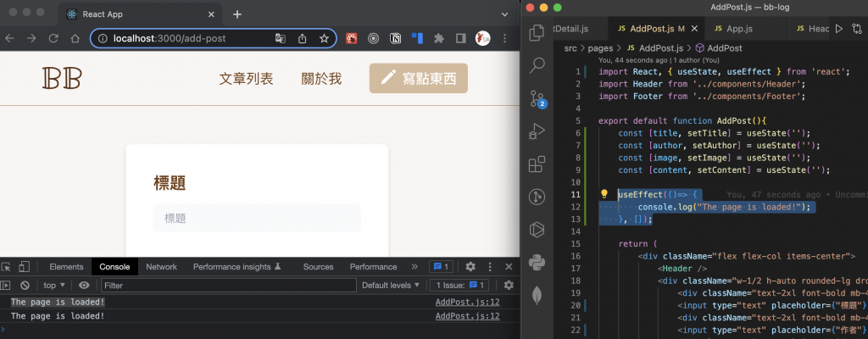Open Chrome three-dot menu
The height and width of the screenshot is (339, 868).
pyautogui.click(x=504, y=38)
